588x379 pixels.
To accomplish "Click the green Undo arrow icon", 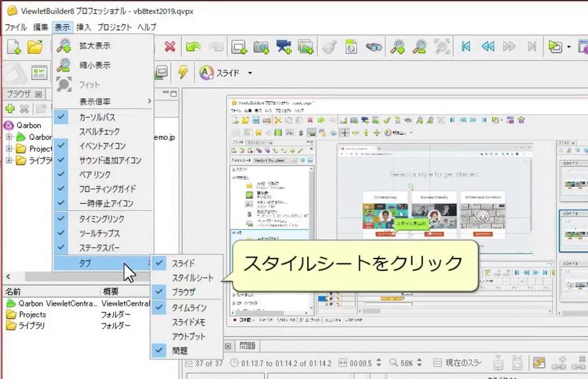I will pos(193,47).
